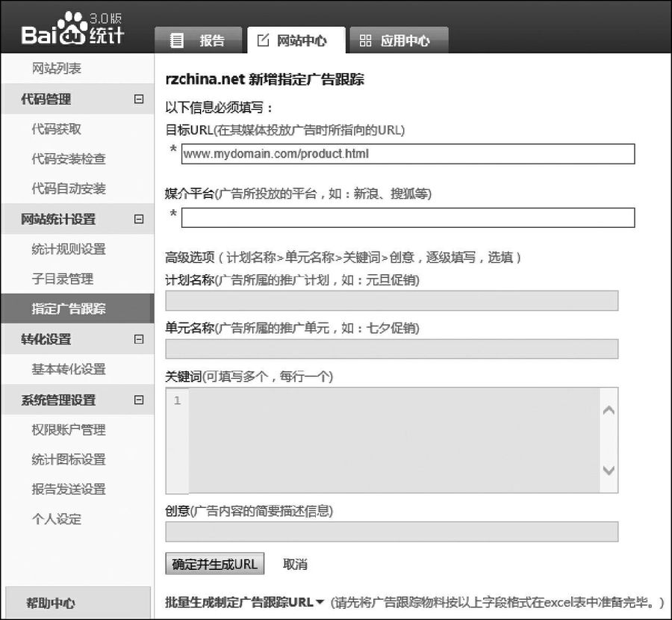Click inside the 关键词 text area
The height and width of the screenshot is (620, 672).
(393, 440)
